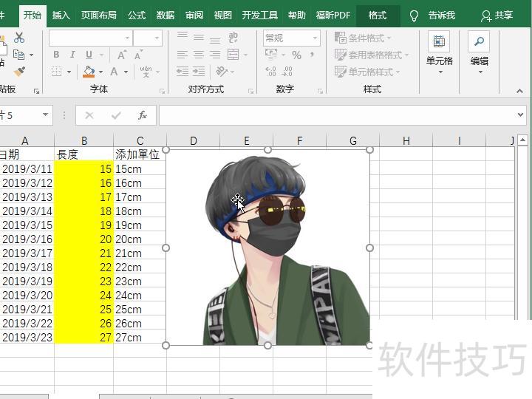Toggle Wrap Text (ab icon)
532x399 pixels.
pyautogui.click(x=233, y=38)
